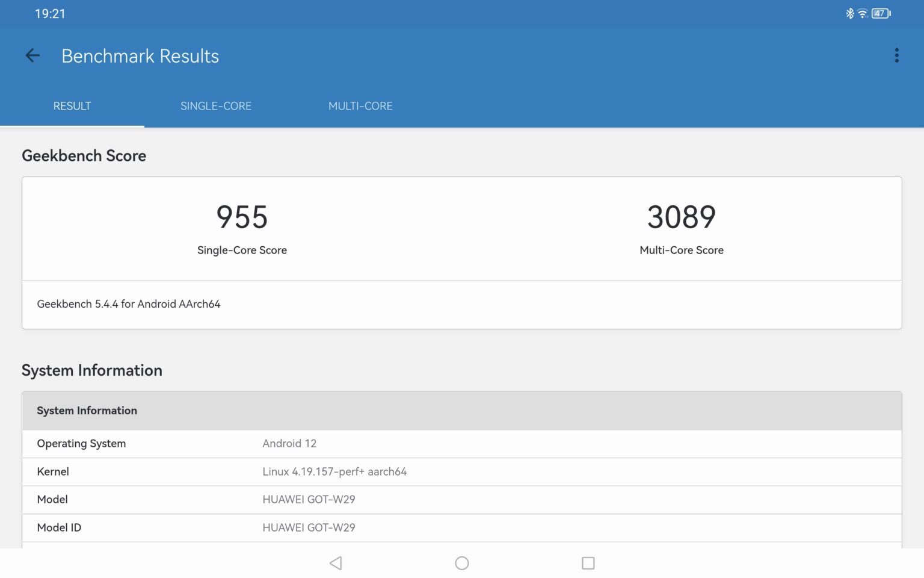This screenshot has height=578, width=924.
Task: Tap the back arrow beside Benchmark Results
Action: point(32,56)
